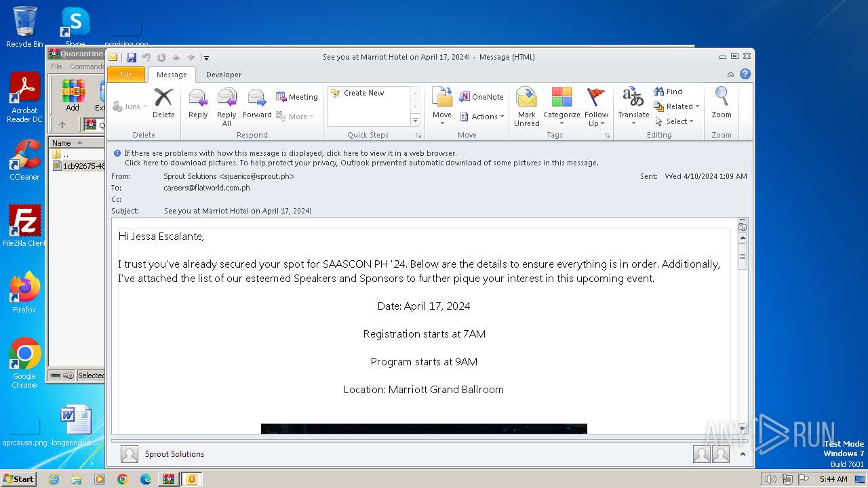Open the Actions dropdown
868x488 pixels.
(x=482, y=117)
